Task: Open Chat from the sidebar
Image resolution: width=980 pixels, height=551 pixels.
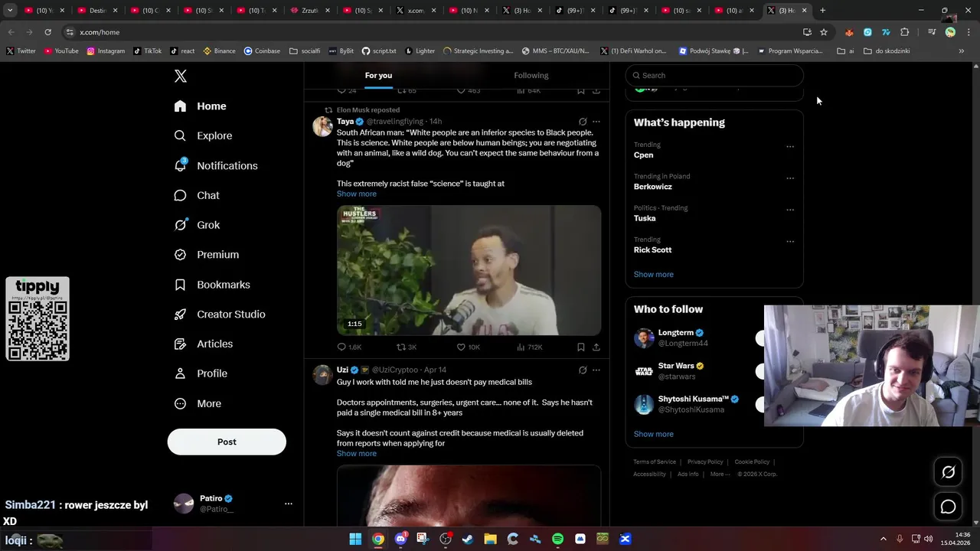Action: point(197,195)
